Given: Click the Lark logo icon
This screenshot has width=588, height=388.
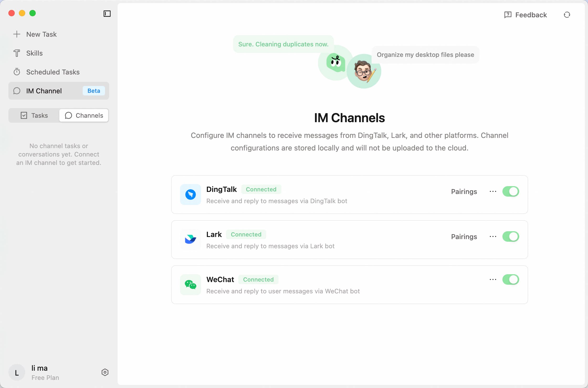Looking at the screenshot, I should (190, 240).
